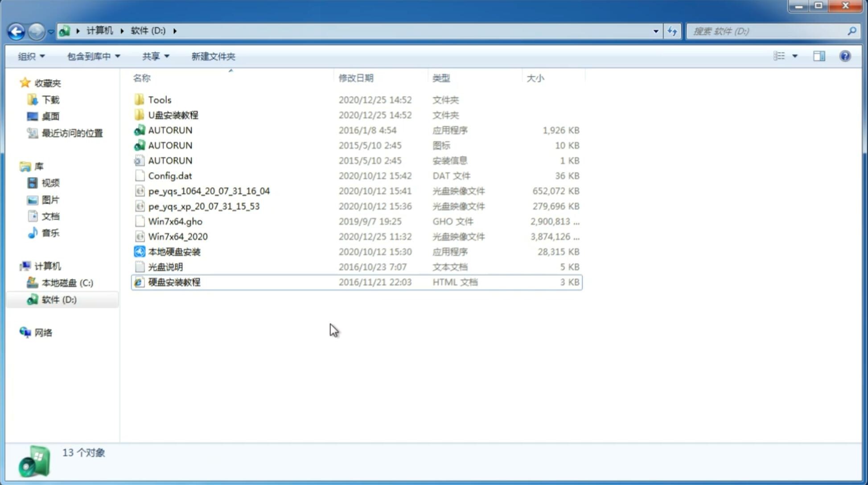Click 新建文件夹 to create folder
The height and width of the screenshot is (485, 868).
click(x=213, y=56)
